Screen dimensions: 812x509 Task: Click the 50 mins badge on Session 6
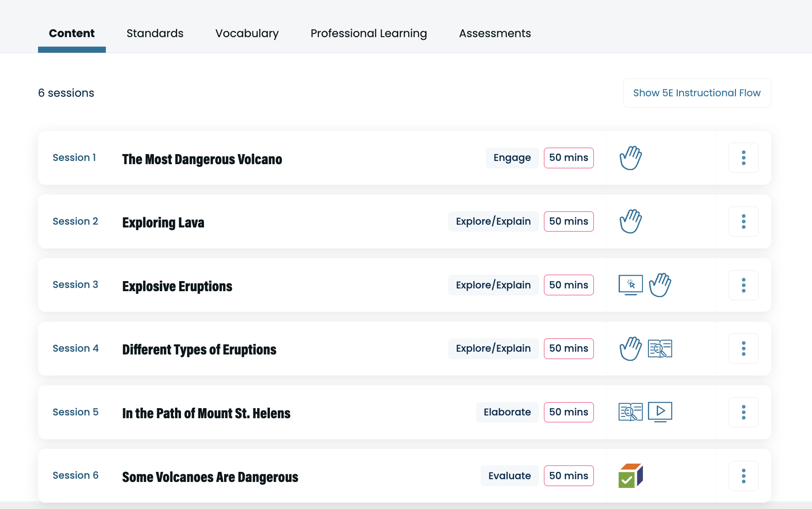[569, 476]
